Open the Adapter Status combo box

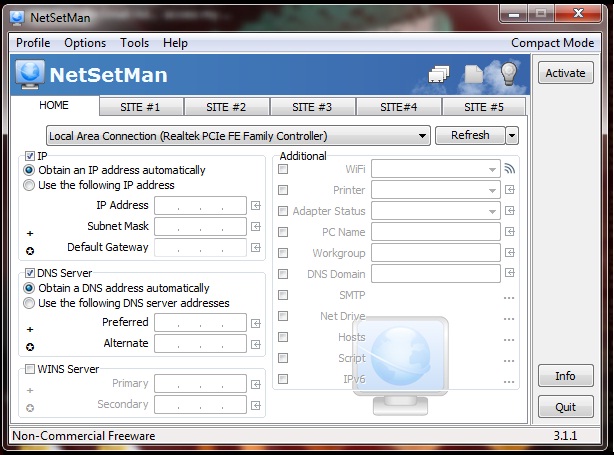436,211
